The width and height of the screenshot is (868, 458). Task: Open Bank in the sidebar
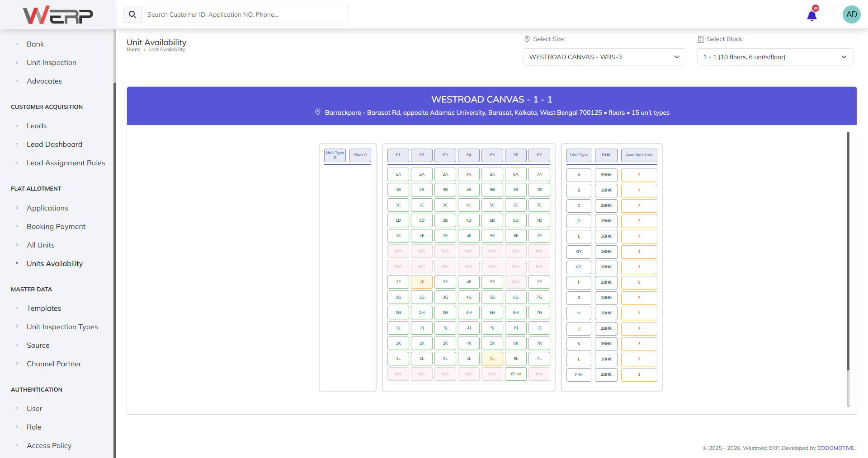[x=35, y=44]
